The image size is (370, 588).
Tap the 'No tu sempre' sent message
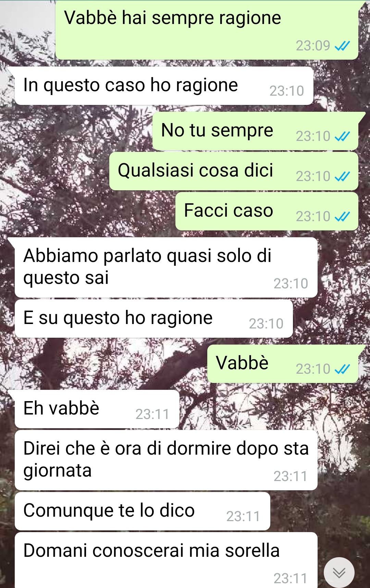255,131
